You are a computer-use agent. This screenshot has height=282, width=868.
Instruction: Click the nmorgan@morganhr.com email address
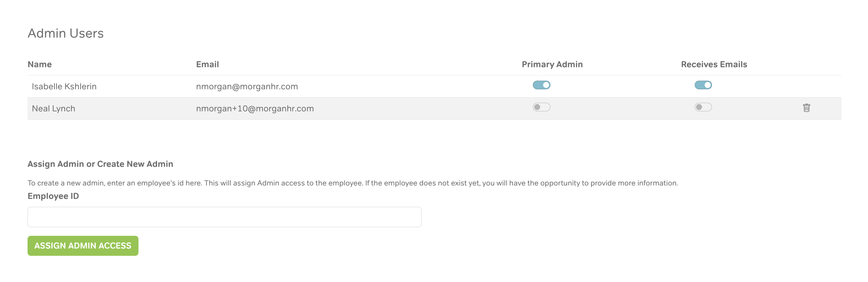[x=247, y=87]
